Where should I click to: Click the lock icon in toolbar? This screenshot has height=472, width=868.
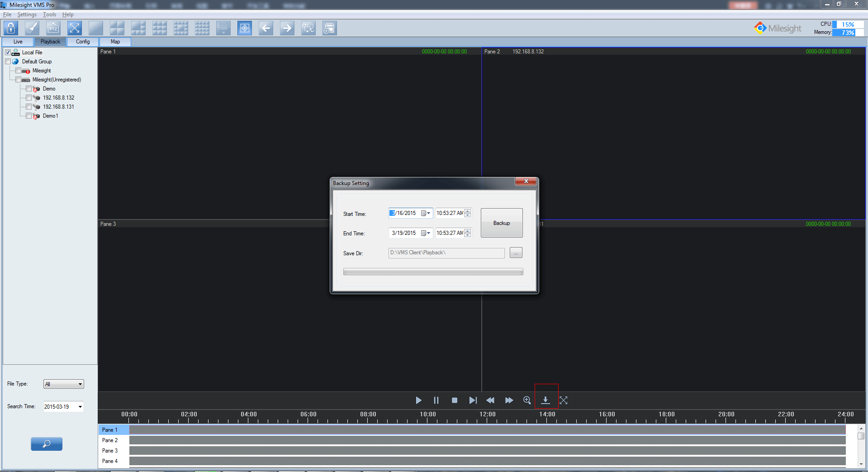point(11,28)
